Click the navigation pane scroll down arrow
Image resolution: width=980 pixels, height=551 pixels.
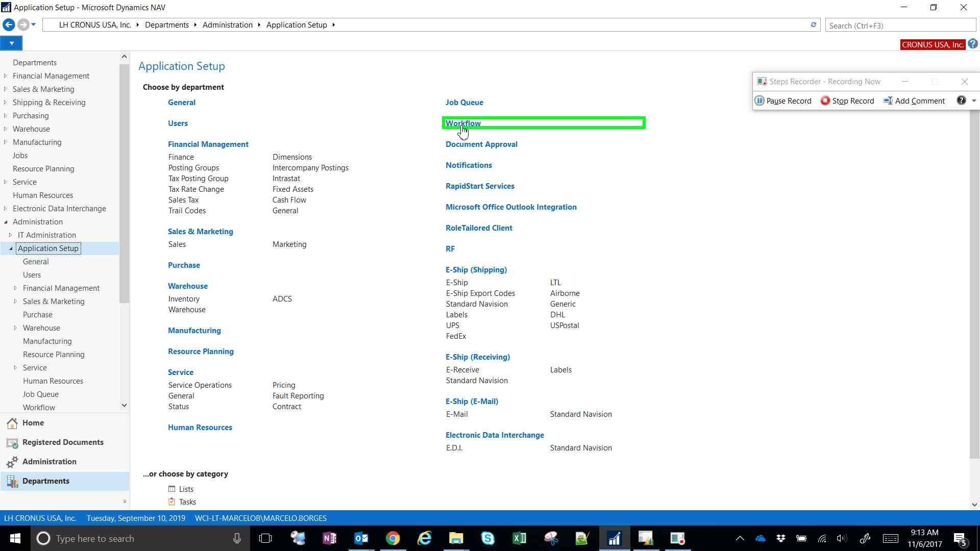coord(124,405)
